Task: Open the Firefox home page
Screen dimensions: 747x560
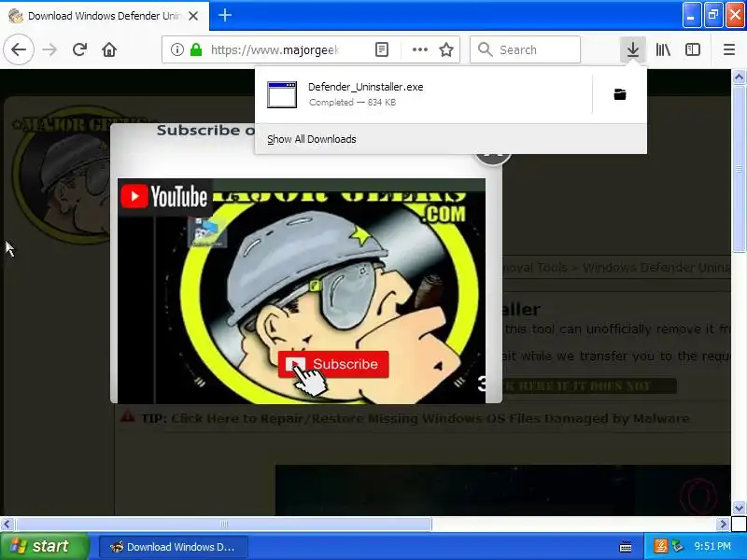Action: (x=109, y=49)
